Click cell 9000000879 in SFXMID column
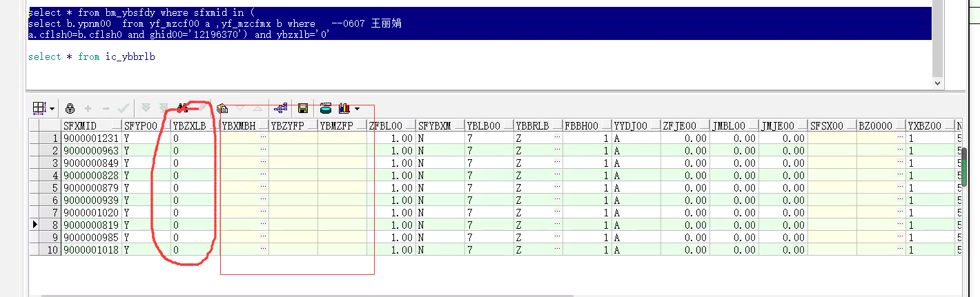This screenshot has height=297, width=980. click(x=91, y=187)
